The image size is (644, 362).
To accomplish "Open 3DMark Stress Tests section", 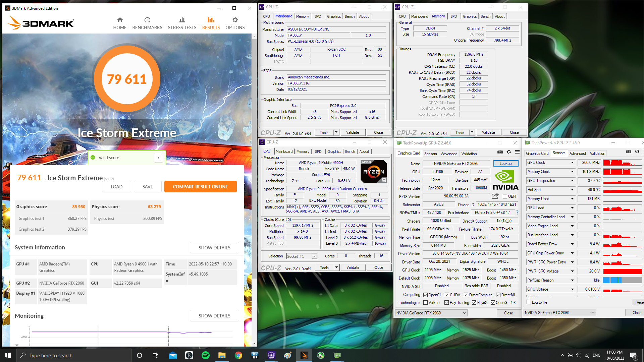I will 182,23.
